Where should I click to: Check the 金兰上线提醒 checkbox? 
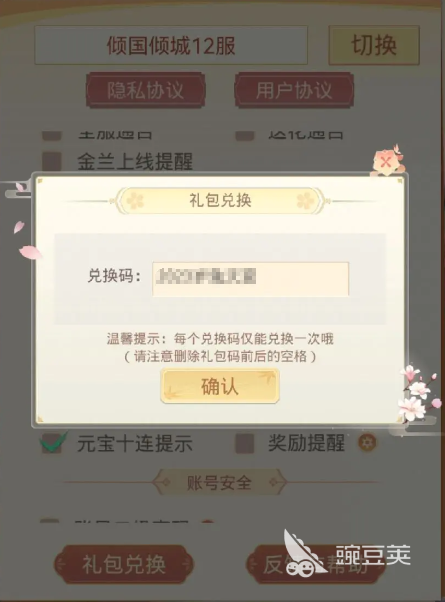52,162
